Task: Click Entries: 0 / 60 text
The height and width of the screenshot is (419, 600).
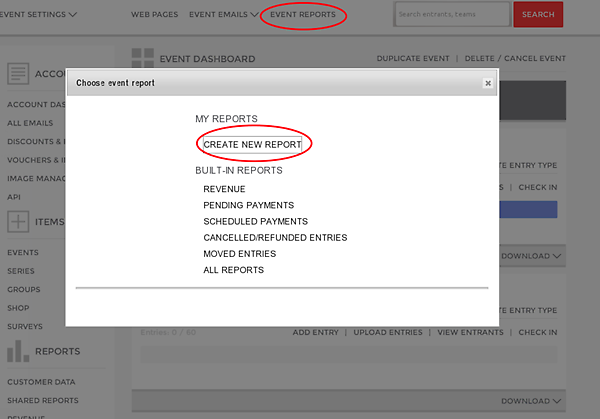Action: 168,332
